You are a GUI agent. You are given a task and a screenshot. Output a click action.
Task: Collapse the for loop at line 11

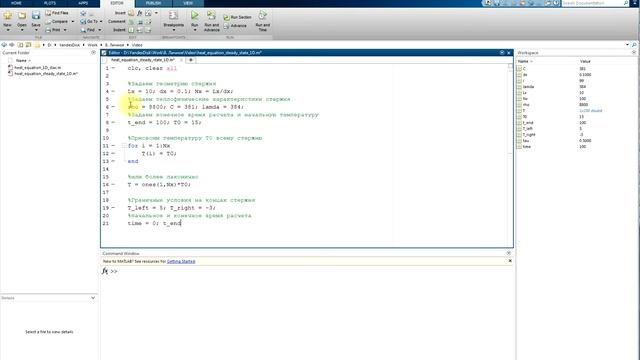coord(124,146)
